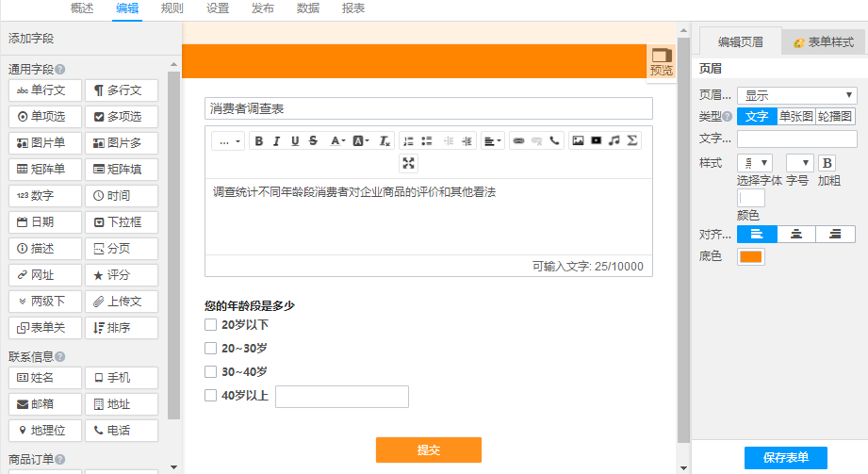Screen dimensions: 868x474
Task: Show help next to 类型 label
Action: [728, 116]
